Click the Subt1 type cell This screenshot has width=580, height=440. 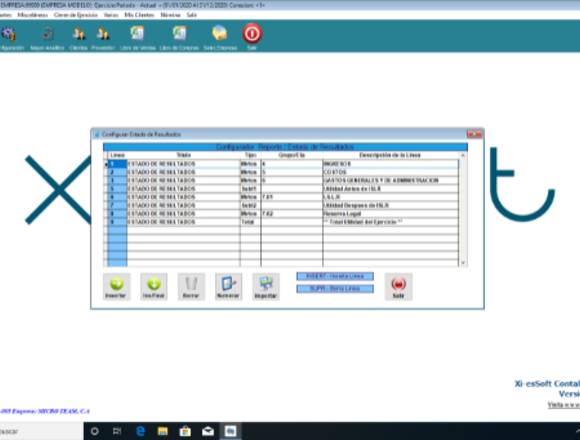click(x=250, y=189)
